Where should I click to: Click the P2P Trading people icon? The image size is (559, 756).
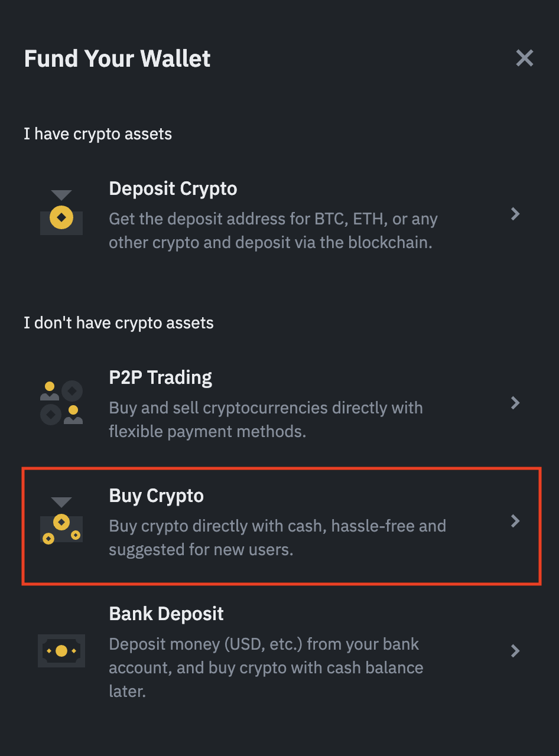61,403
